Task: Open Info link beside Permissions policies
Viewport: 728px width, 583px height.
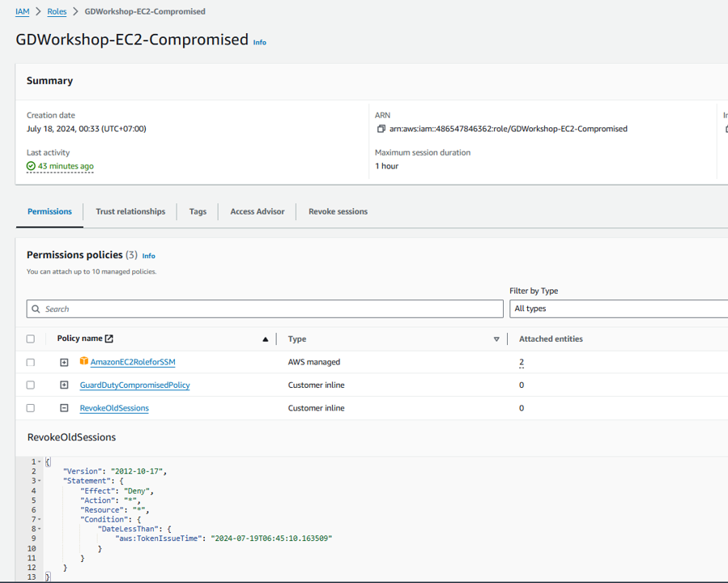Action: 148,256
